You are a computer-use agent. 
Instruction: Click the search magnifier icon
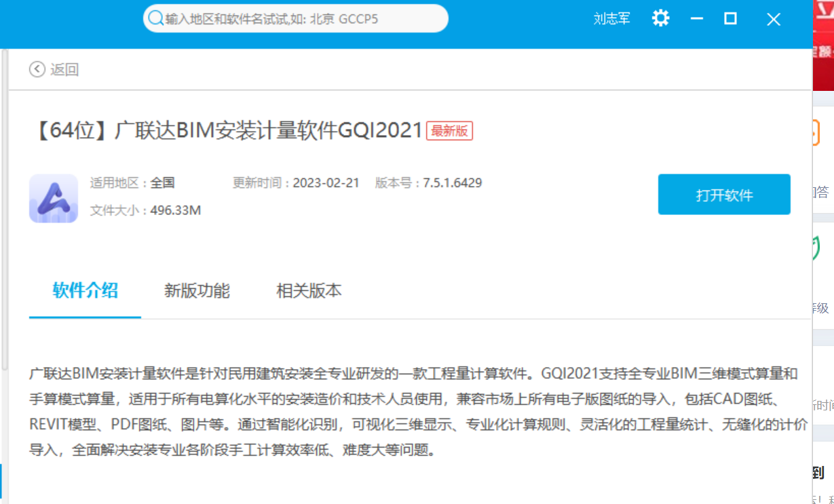coord(155,18)
